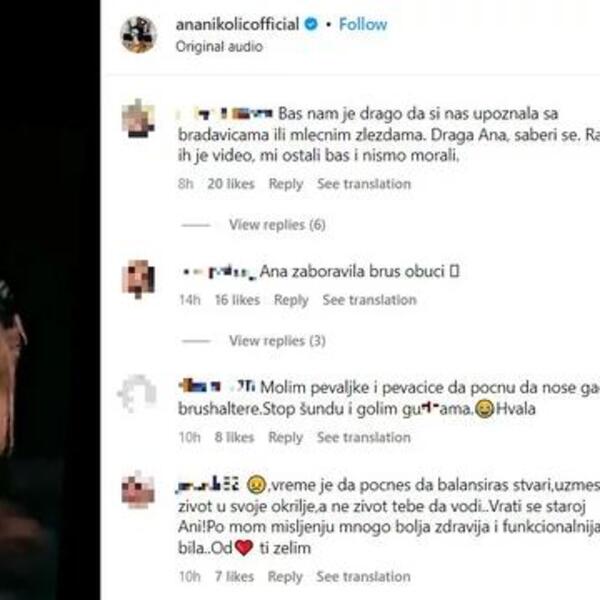Follow ananikolicofficial
This screenshot has width=600, height=600.
coord(363,24)
